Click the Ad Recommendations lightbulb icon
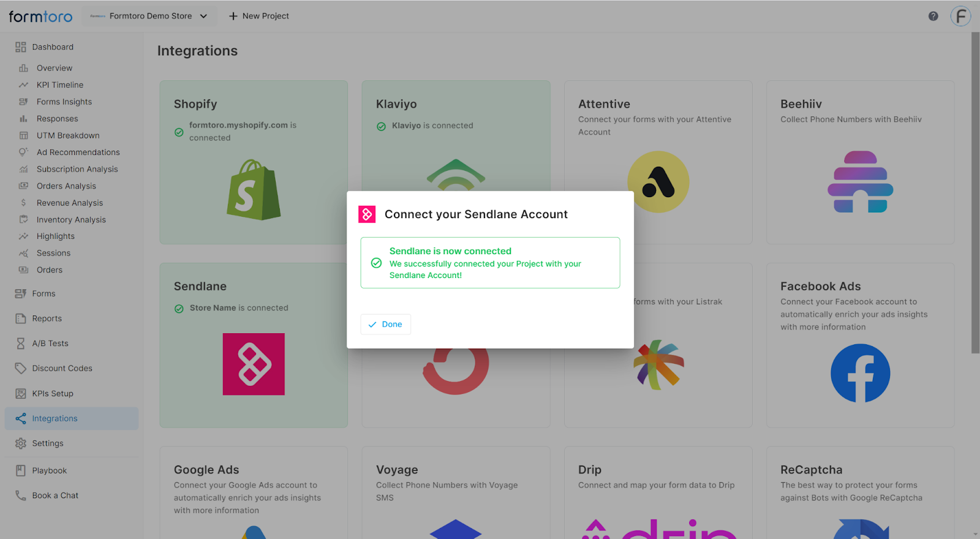 [x=23, y=152]
